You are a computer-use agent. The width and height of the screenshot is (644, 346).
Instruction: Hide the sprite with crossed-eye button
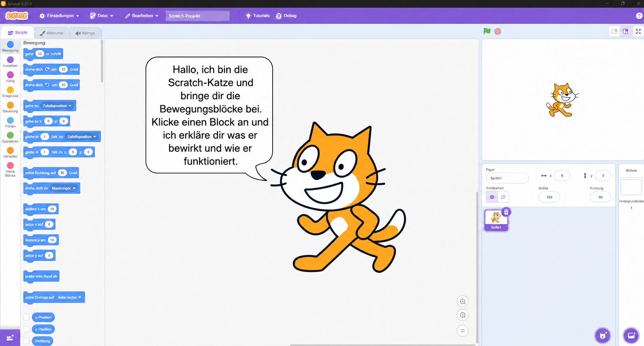(503, 197)
